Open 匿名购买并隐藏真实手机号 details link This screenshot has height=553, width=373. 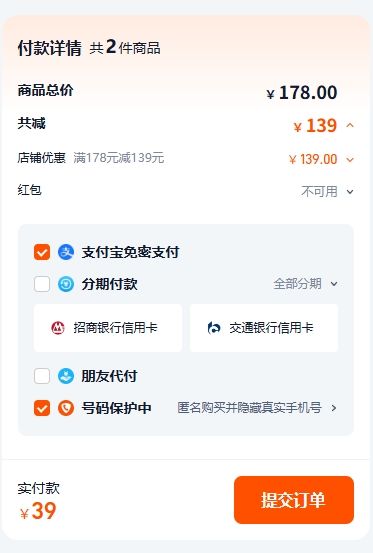257,408
